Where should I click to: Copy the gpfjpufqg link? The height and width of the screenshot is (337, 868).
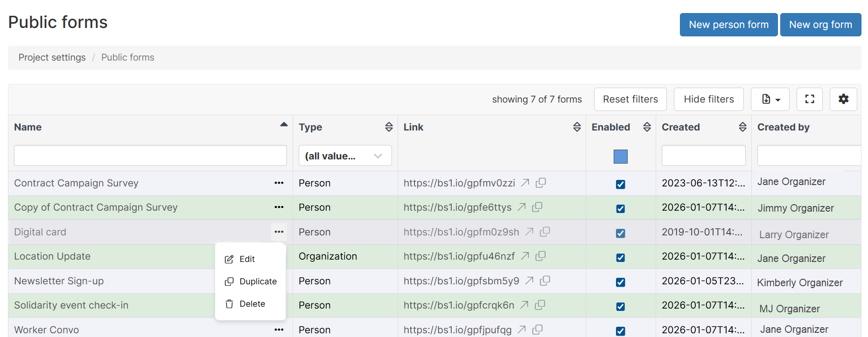(537, 330)
